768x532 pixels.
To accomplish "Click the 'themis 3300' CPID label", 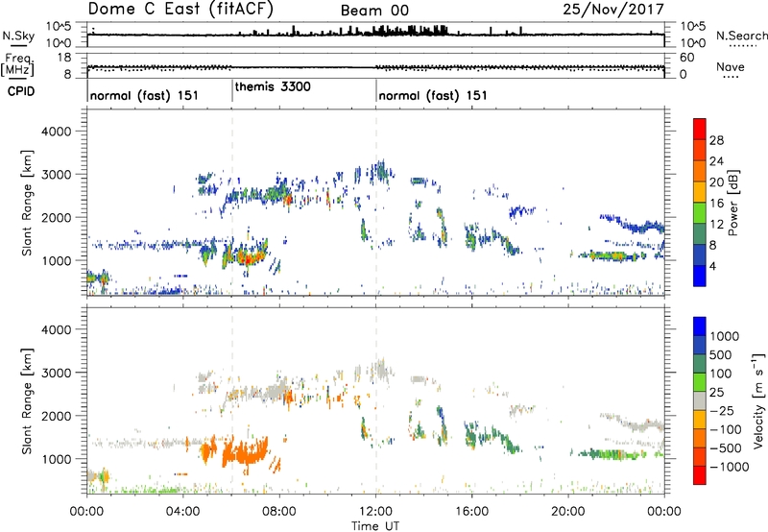I will point(273,86).
